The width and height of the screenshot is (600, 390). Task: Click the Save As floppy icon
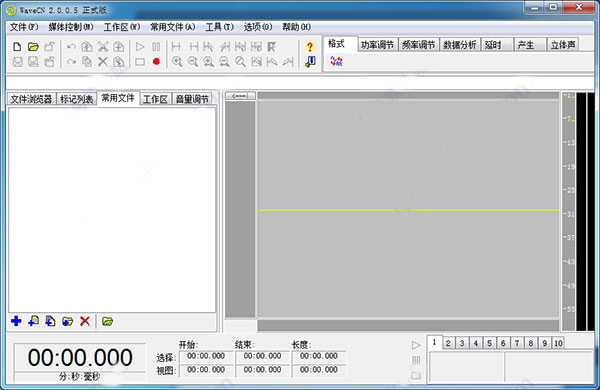[x=33, y=61]
